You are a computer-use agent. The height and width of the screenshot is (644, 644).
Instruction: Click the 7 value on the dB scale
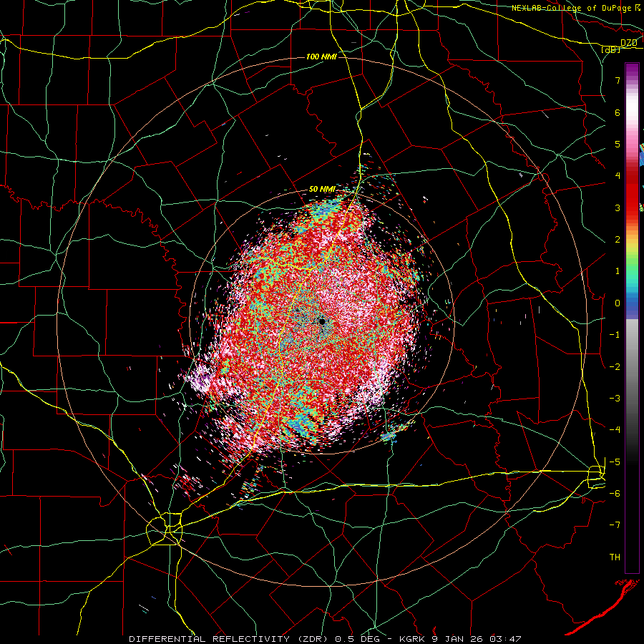pyautogui.click(x=618, y=80)
